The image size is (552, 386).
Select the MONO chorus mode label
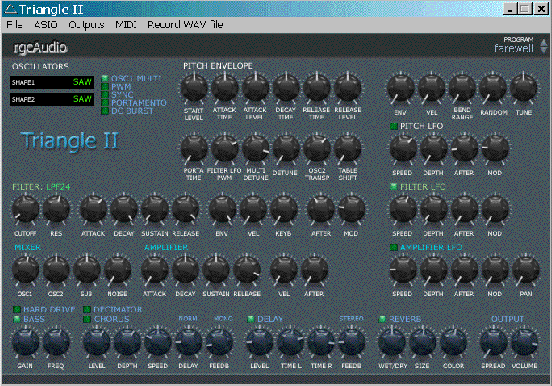pyautogui.click(x=223, y=318)
